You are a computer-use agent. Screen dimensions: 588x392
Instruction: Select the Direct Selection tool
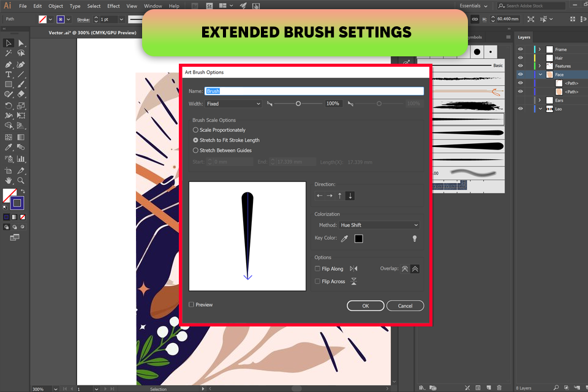pyautogui.click(x=21, y=43)
